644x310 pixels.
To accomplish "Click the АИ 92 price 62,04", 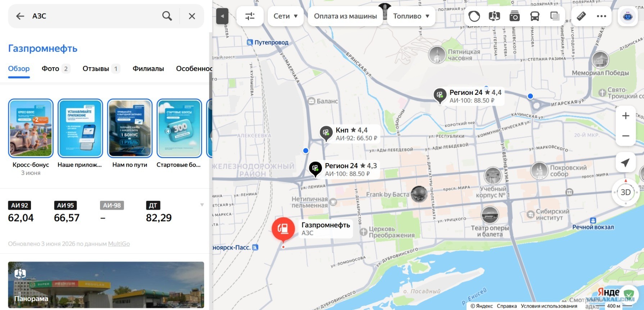I will tap(21, 218).
